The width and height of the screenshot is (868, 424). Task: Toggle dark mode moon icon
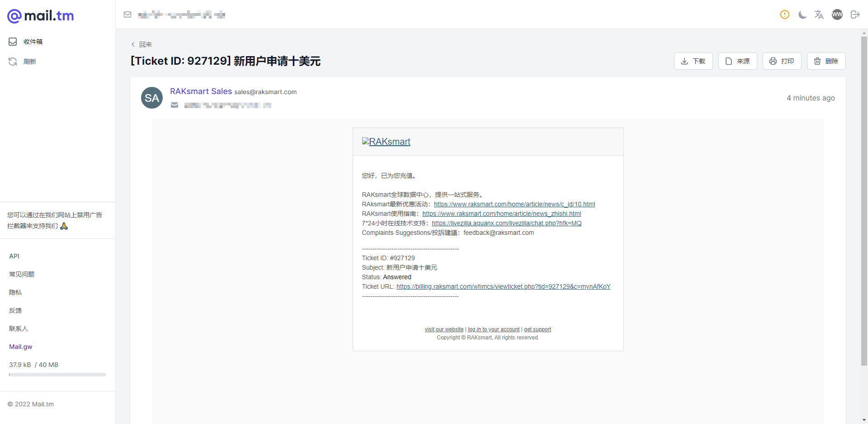point(802,14)
